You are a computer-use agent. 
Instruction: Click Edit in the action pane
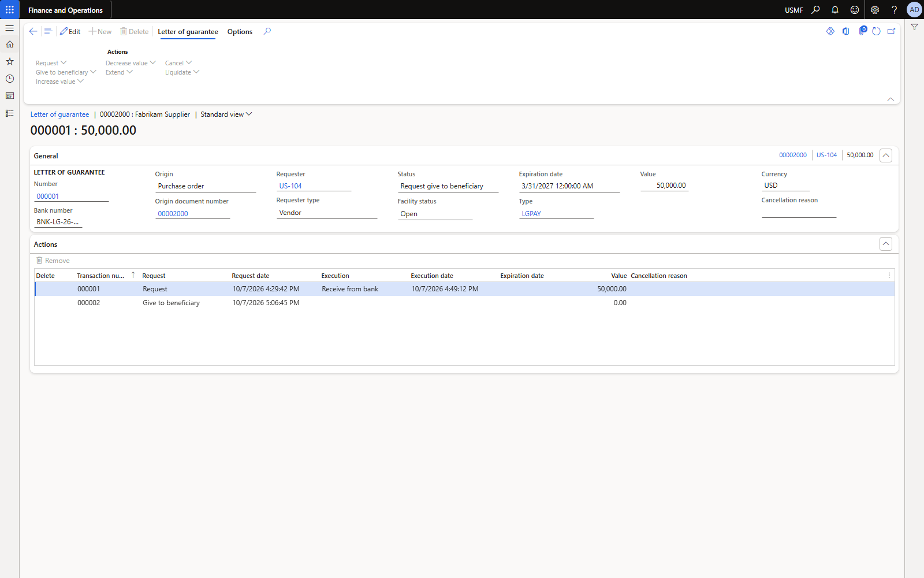(70, 32)
